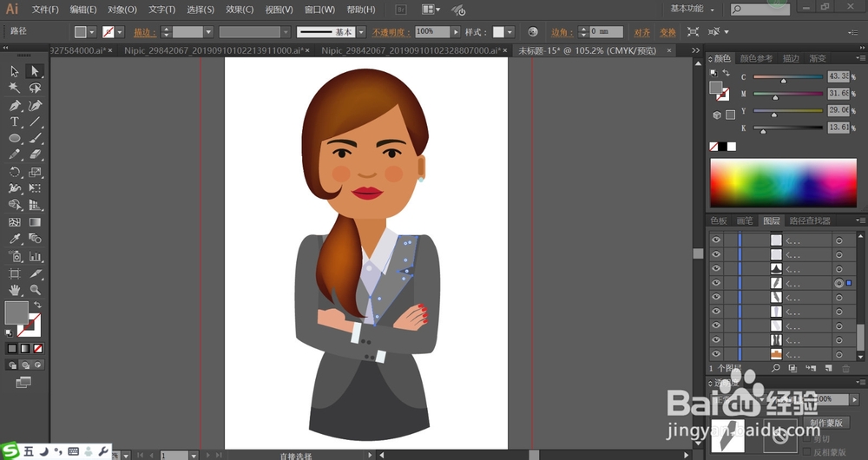Pick a color from the spectrum bar
Image resolution: width=868 pixels, height=460 pixels.
pyautogui.click(x=783, y=182)
